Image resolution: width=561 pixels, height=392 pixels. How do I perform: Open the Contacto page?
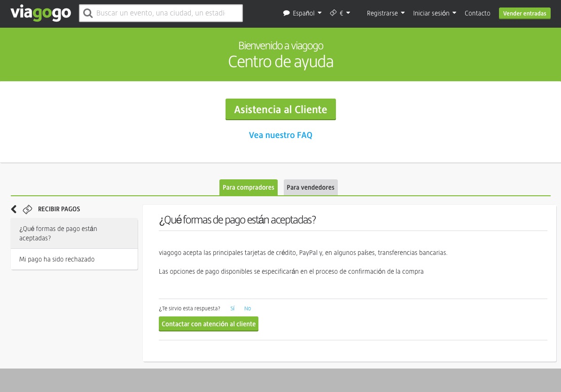coord(477,14)
